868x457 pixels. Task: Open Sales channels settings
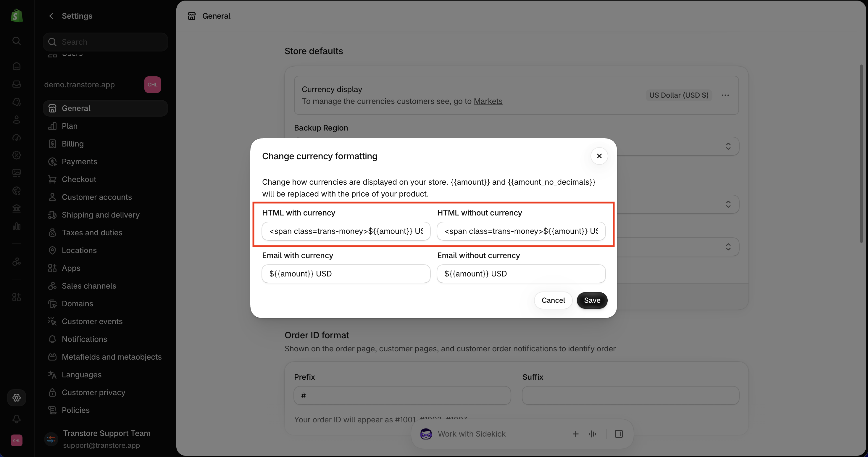tap(105, 286)
